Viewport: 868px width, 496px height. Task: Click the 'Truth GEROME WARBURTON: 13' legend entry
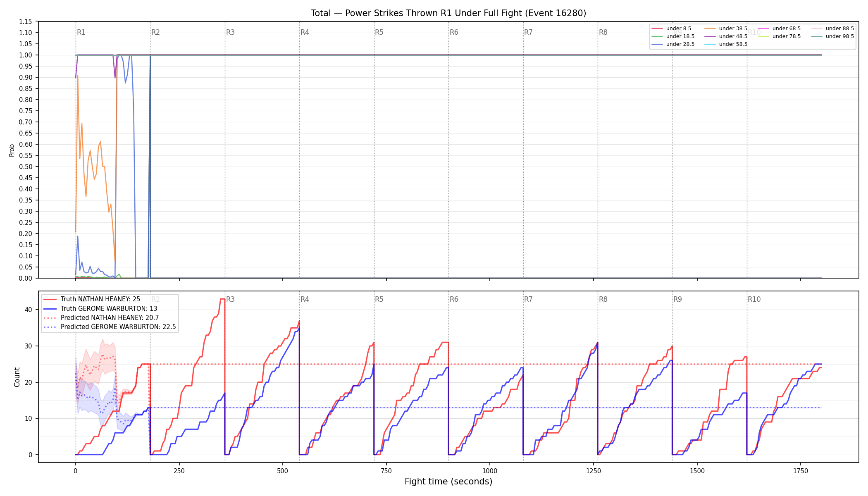coord(109,309)
